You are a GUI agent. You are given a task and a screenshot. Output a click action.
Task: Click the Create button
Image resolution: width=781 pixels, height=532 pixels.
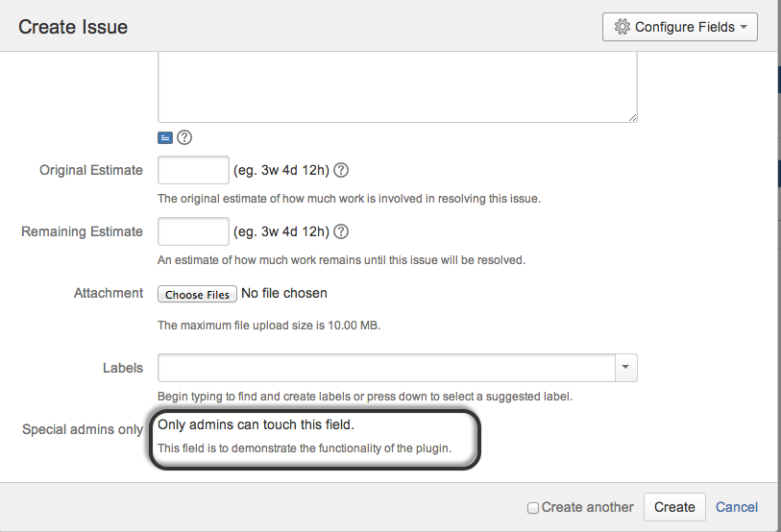coord(674,507)
